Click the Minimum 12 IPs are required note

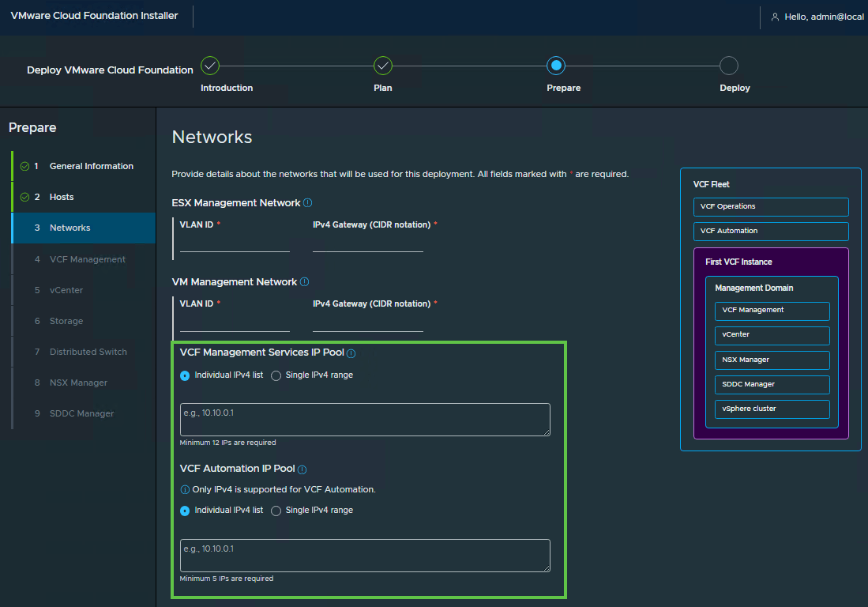(227, 443)
